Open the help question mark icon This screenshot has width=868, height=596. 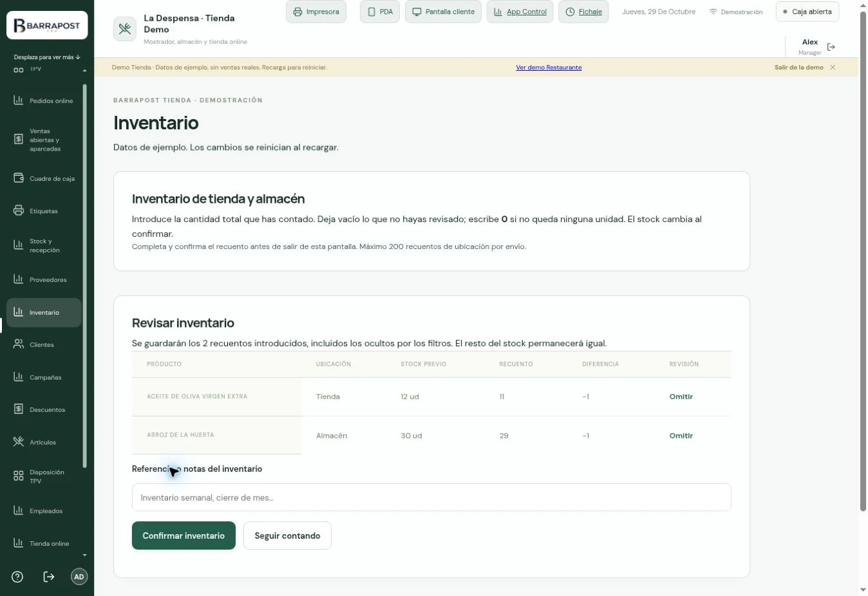click(17, 577)
